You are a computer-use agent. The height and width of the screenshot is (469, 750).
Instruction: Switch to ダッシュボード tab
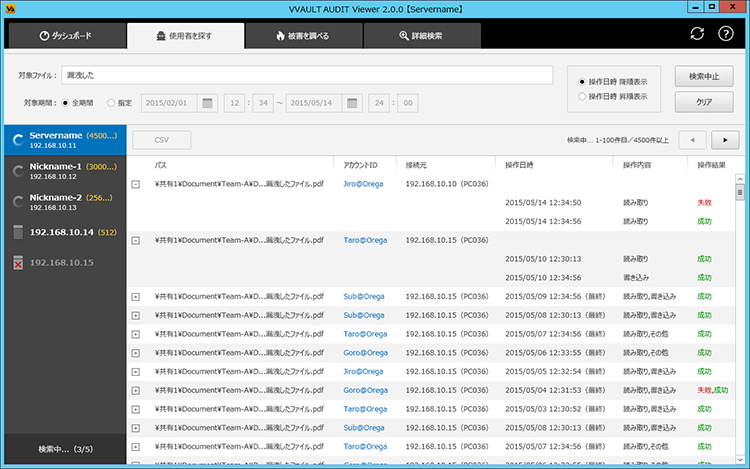(65, 35)
